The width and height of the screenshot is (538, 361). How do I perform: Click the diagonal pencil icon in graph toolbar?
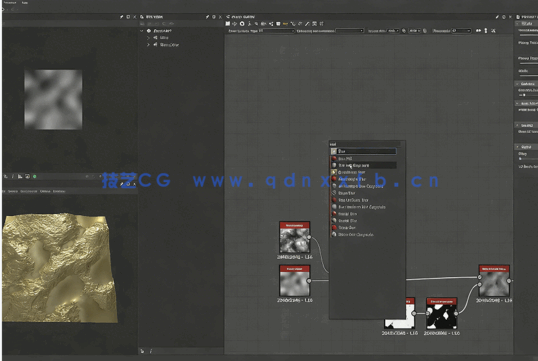(307, 24)
